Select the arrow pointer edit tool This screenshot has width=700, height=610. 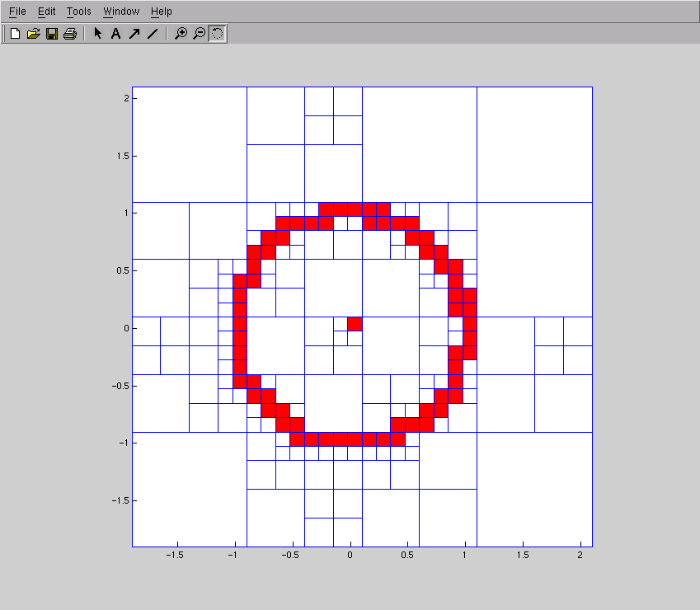pyautogui.click(x=98, y=34)
